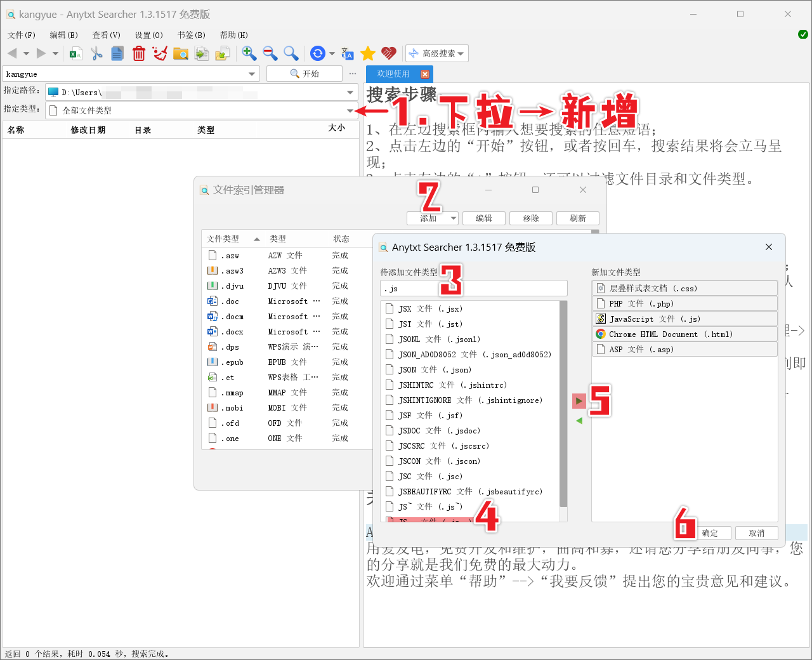
Task: Go back with the left arrow icon
Action: tap(12, 53)
